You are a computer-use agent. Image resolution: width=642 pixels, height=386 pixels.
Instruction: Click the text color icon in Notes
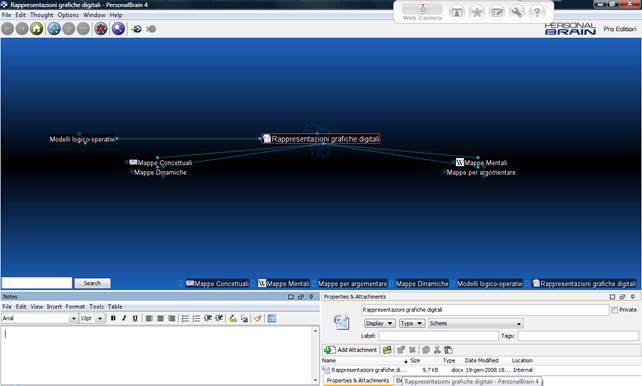[233, 318]
